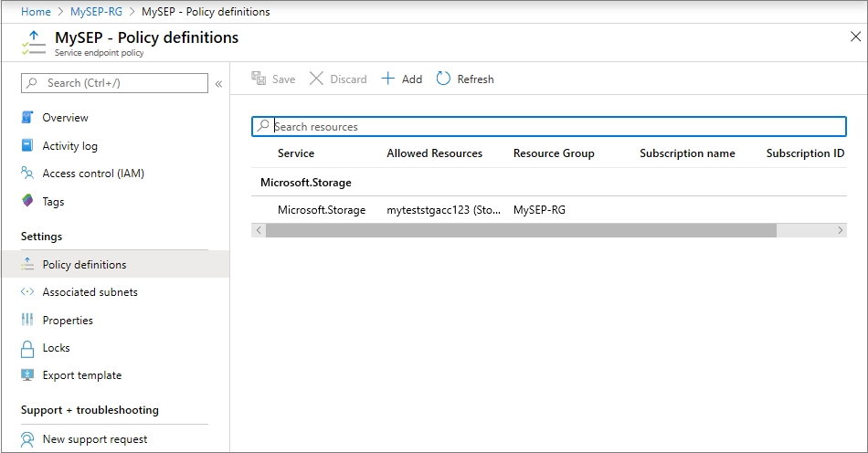868x453 pixels.
Task: Click Refresh in the toolbar
Action: pos(465,79)
